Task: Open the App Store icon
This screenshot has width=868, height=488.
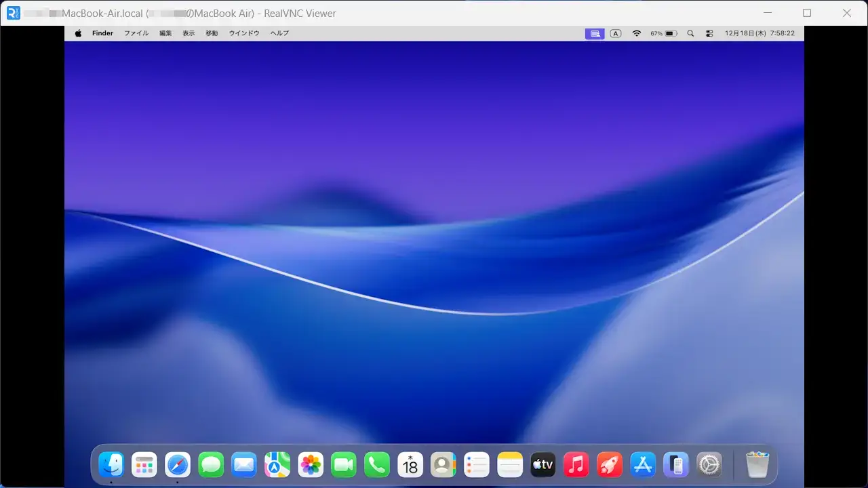Action: 643,465
